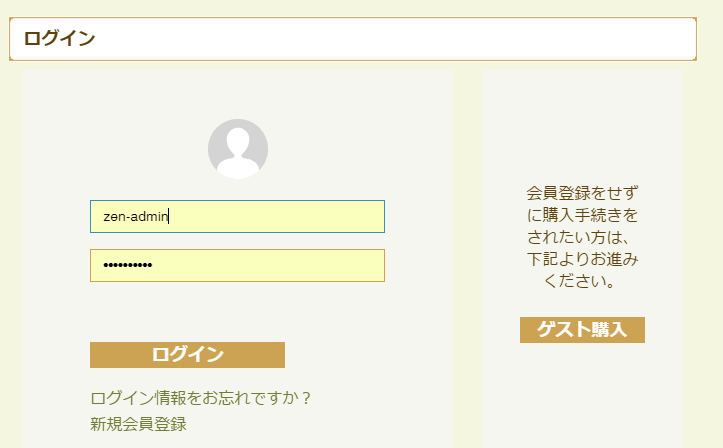Click the white header banner box
723x448 pixels.
pos(353,39)
